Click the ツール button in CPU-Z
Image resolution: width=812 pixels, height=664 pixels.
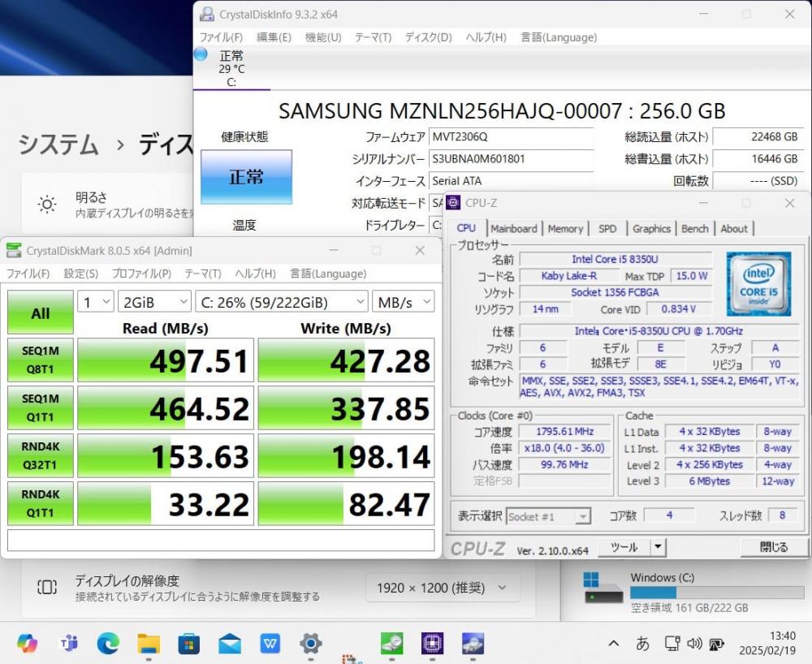click(x=624, y=547)
